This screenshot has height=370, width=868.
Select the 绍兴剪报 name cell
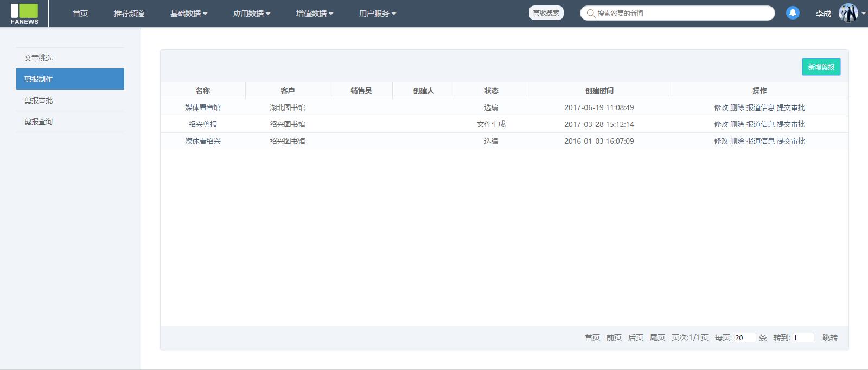tap(203, 124)
